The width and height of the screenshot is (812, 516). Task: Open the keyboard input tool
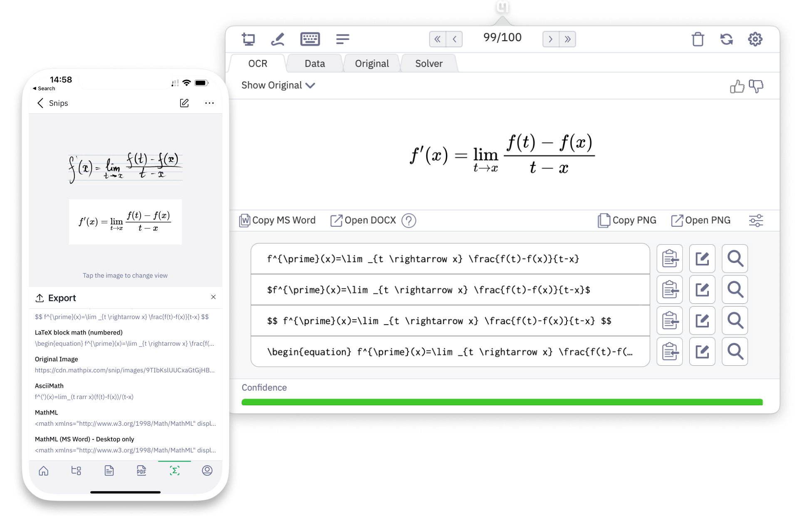pos(310,39)
